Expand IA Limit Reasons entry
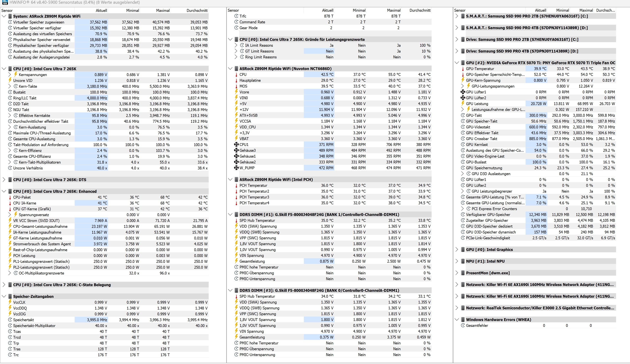630x364 pixels. [236, 45]
